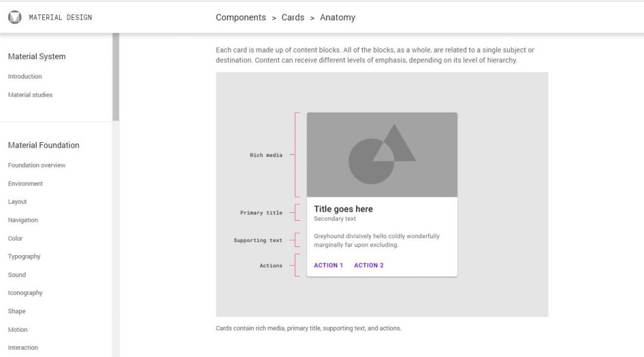Select Environment in sidebar
This screenshot has height=357, width=644.
pyautogui.click(x=25, y=184)
